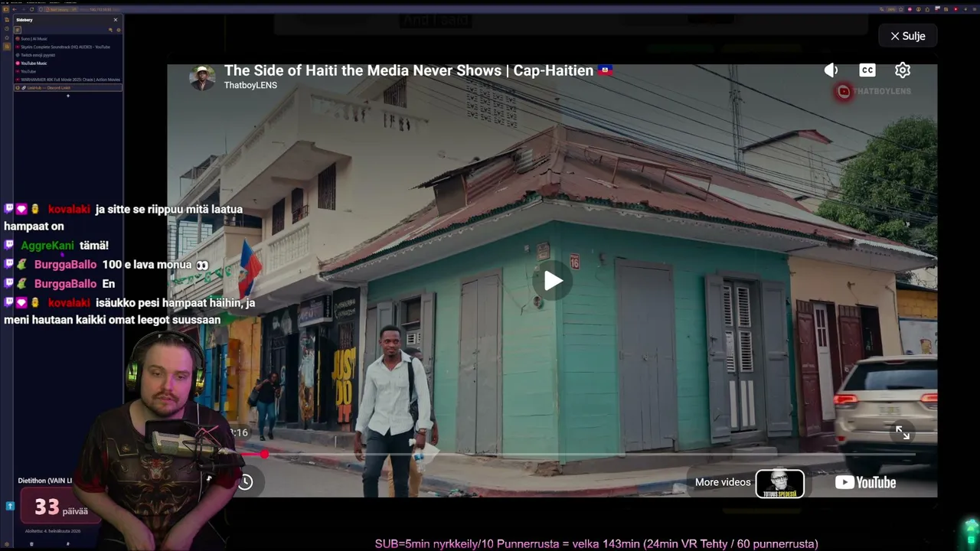Screen dimensions: 980x551
Task: Close the Sidebery sidebar panel
Action: point(116,20)
